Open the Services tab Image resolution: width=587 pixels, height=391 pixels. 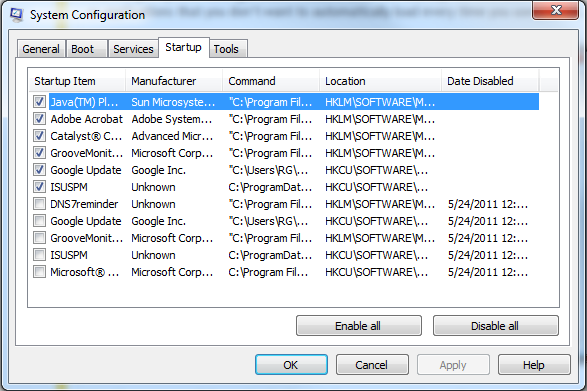click(133, 49)
